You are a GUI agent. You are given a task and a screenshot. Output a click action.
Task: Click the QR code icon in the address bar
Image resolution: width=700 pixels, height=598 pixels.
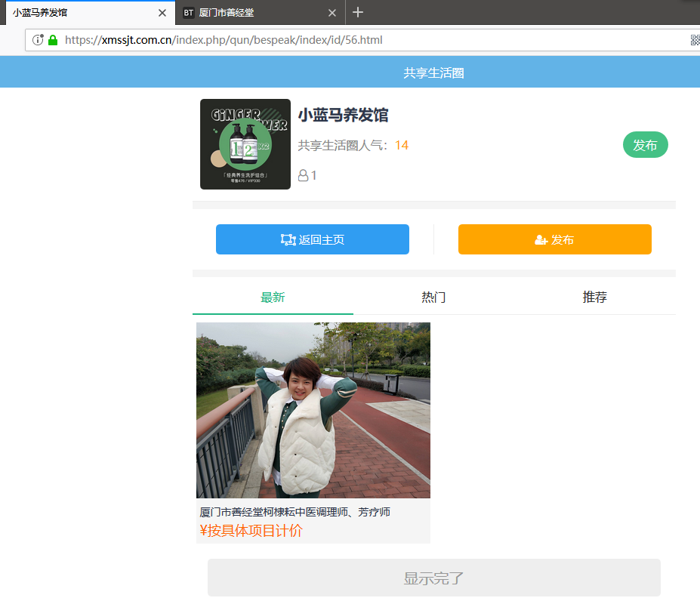[695, 40]
